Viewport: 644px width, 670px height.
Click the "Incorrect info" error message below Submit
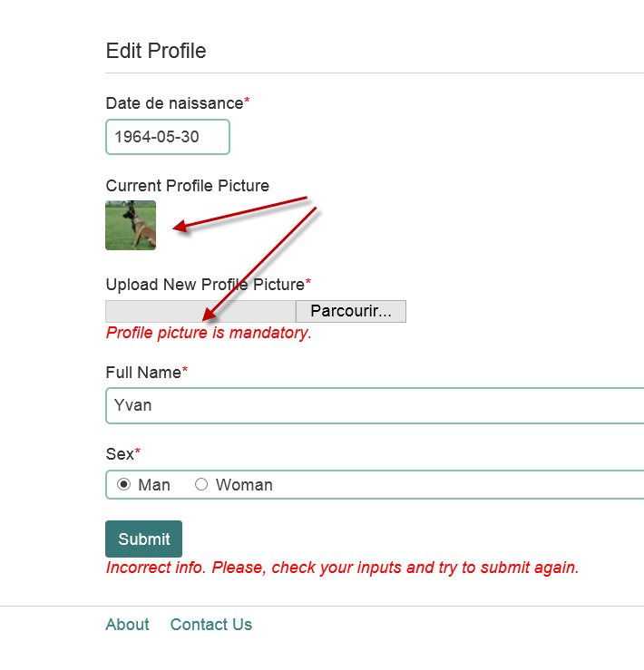[342, 568]
